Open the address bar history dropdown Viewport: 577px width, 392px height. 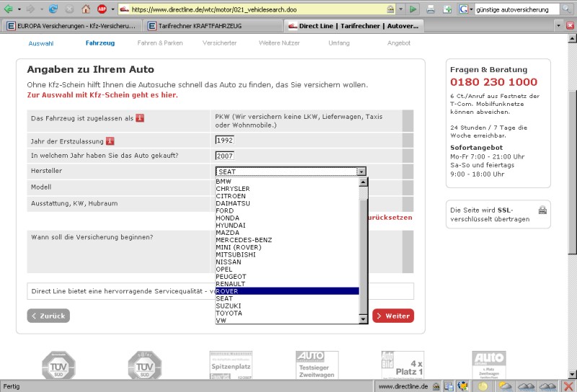[401, 9]
